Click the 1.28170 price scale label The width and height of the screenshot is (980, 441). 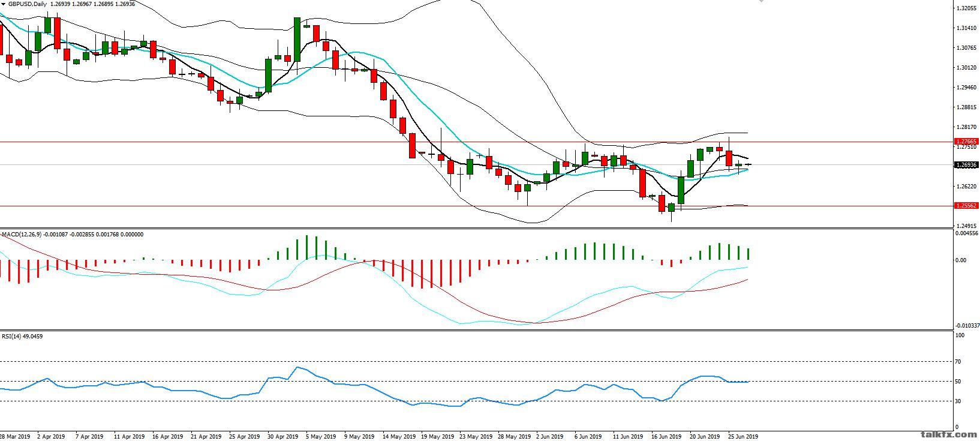coord(967,127)
